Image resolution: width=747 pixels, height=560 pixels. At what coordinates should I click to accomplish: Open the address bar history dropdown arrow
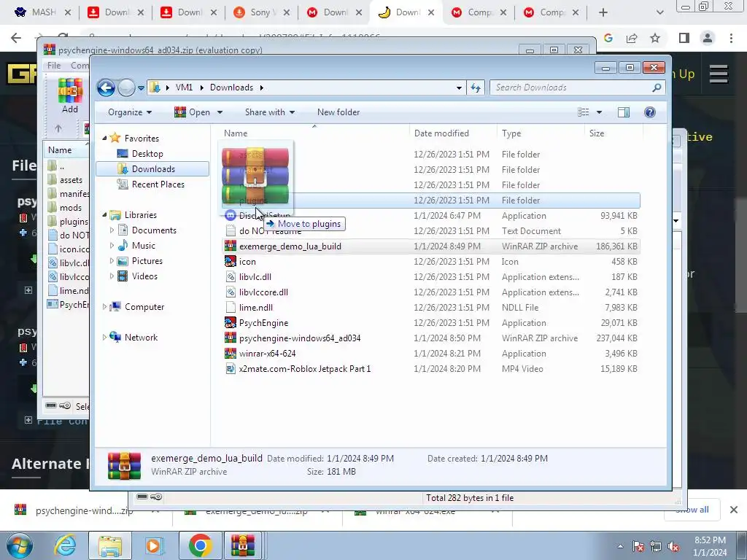tap(459, 87)
